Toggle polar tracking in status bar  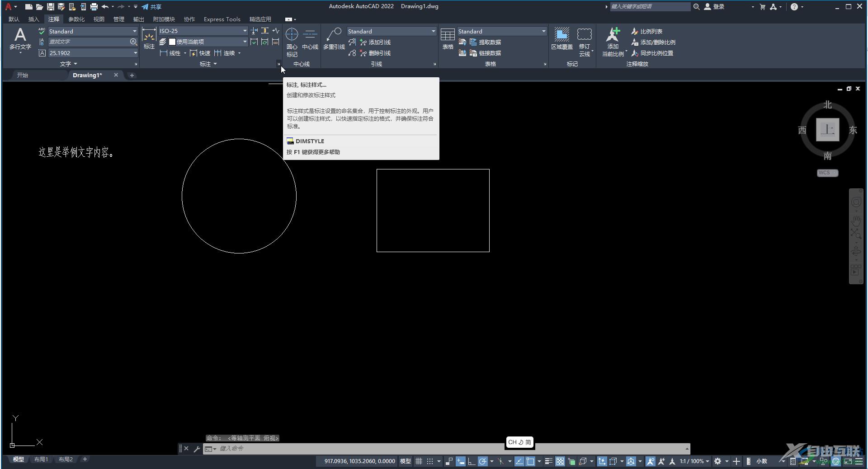click(x=482, y=461)
